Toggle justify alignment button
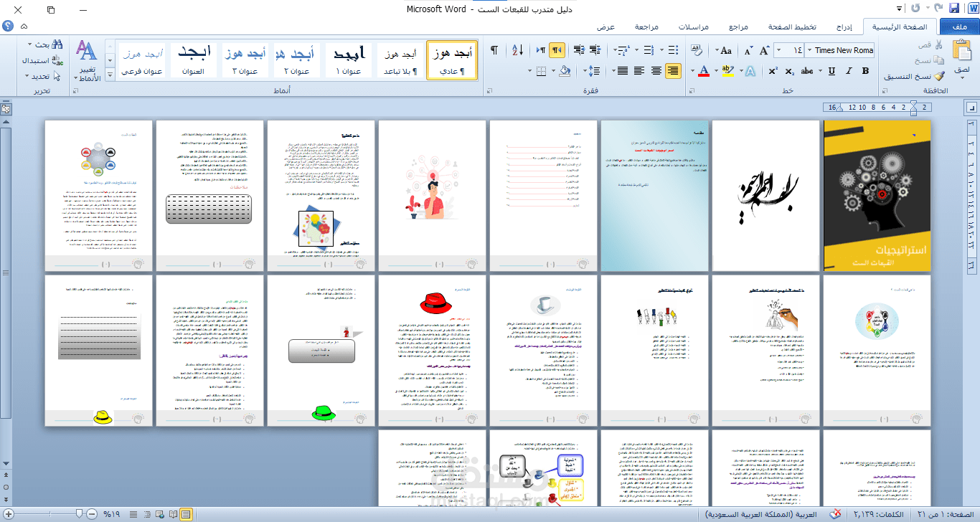This screenshot has width=980, height=522. coord(622,71)
